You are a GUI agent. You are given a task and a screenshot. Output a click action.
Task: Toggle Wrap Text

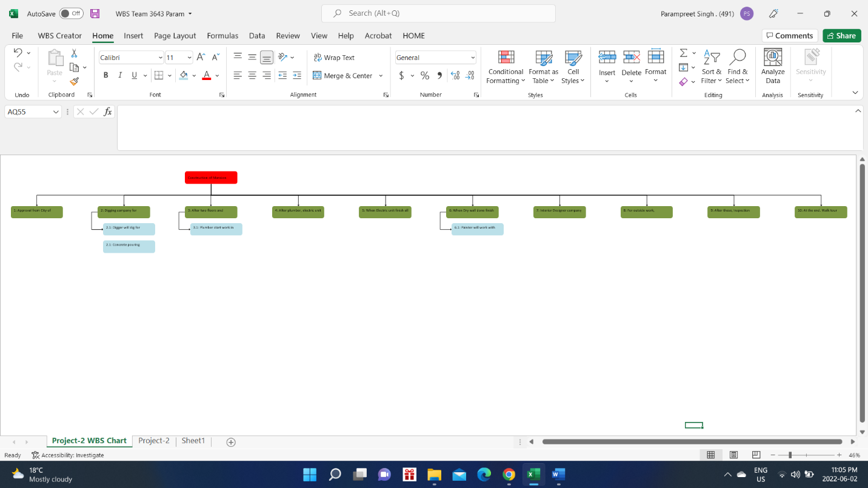pyautogui.click(x=334, y=58)
